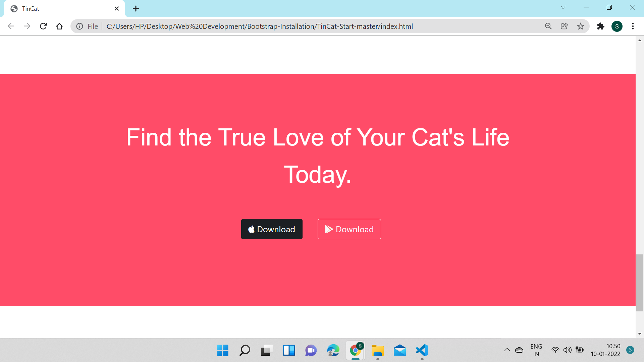Open the browser Extensions icon
This screenshot has height=362, width=644.
pos(601,26)
